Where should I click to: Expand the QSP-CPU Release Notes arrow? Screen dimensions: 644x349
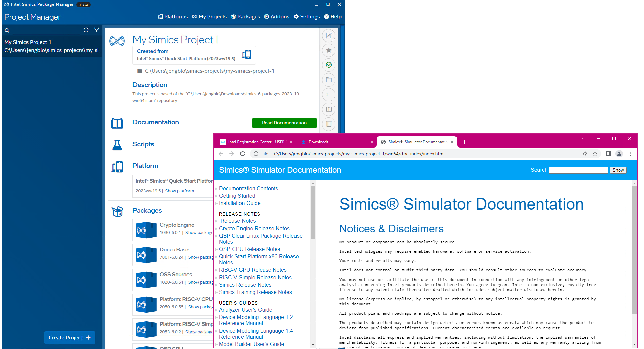pyautogui.click(x=216, y=249)
